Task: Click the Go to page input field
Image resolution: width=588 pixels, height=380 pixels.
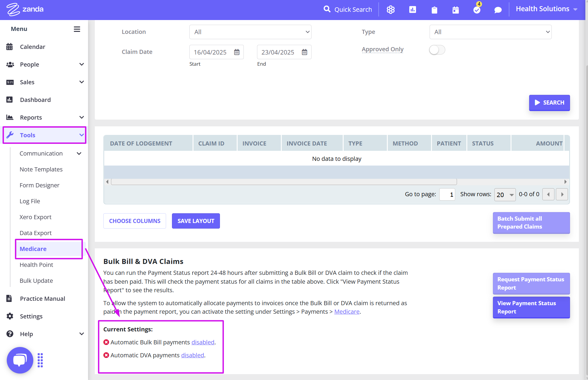Action: tap(447, 194)
